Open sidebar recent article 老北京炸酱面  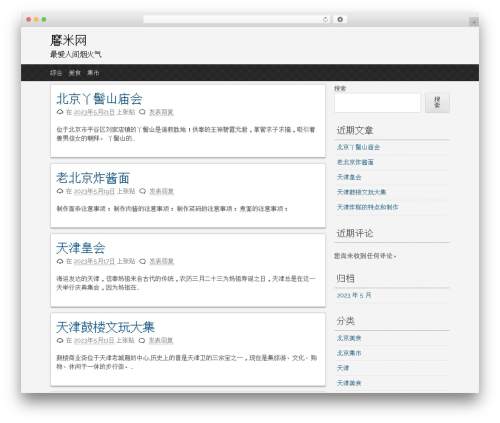tap(355, 162)
